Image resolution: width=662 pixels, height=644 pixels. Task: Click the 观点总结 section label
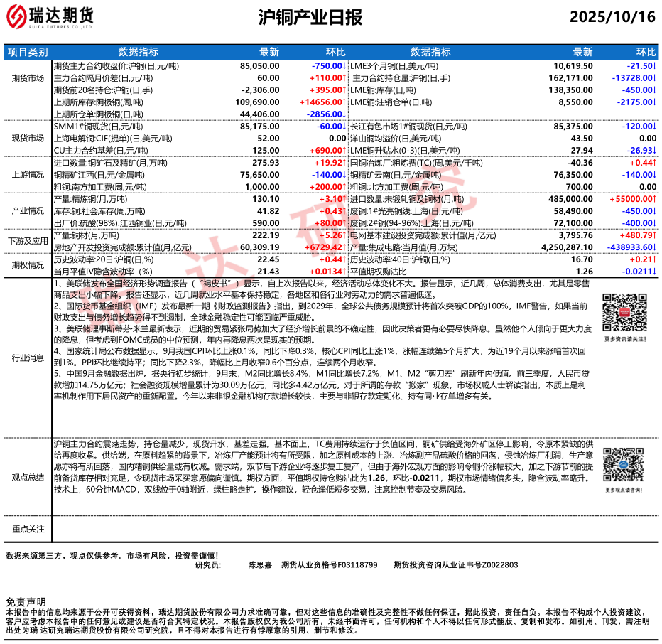(28, 478)
